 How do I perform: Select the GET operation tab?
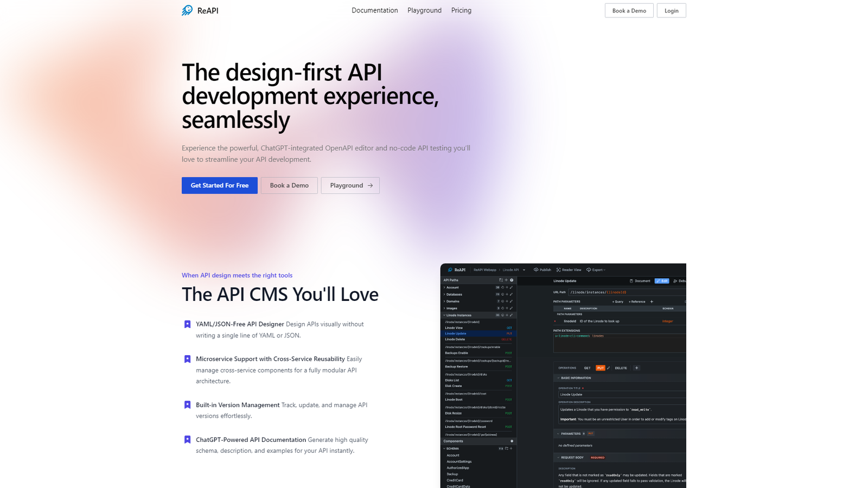coord(587,368)
